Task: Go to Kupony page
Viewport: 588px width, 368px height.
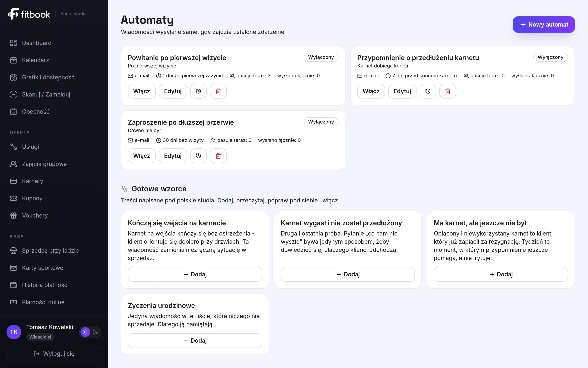Action: tap(54, 198)
